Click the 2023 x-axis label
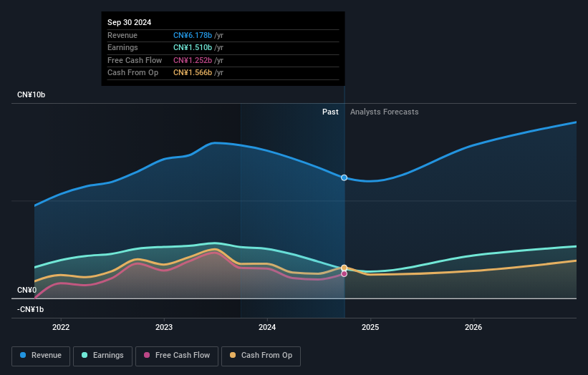Image resolution: width=588 pixels, height=375 pixels. pyautogui.click(x=164, y=327)
